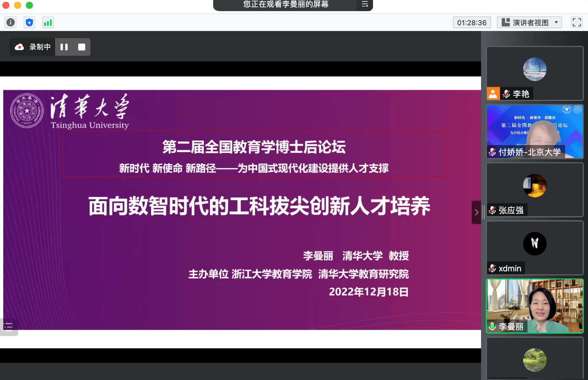This screenshot has height=380, width=588.
Task: Click the orange host icon by 李艳
Action: pyautogui.click(x=493, y=94)
